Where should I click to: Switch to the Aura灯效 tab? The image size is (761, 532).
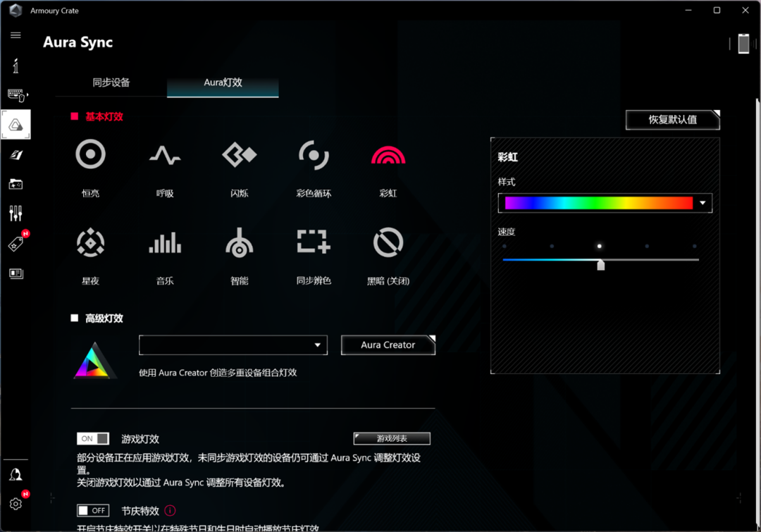[x=223, y=82]
